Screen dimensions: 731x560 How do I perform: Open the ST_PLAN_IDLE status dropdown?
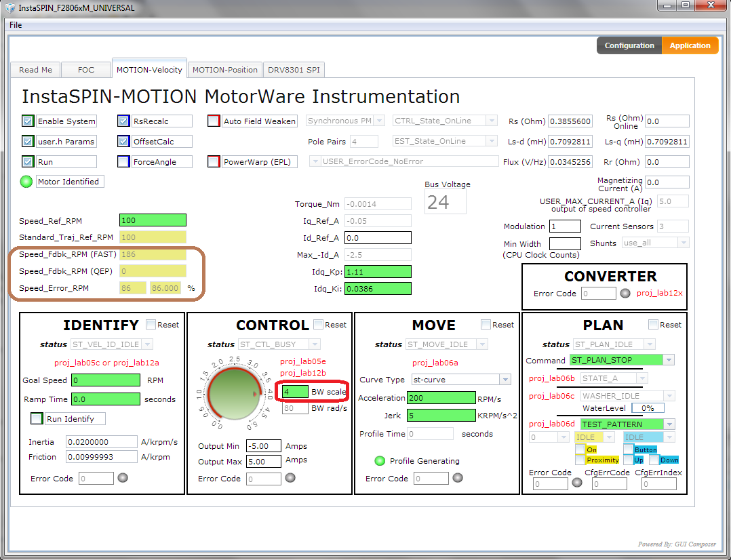click(x=650, y=344)
